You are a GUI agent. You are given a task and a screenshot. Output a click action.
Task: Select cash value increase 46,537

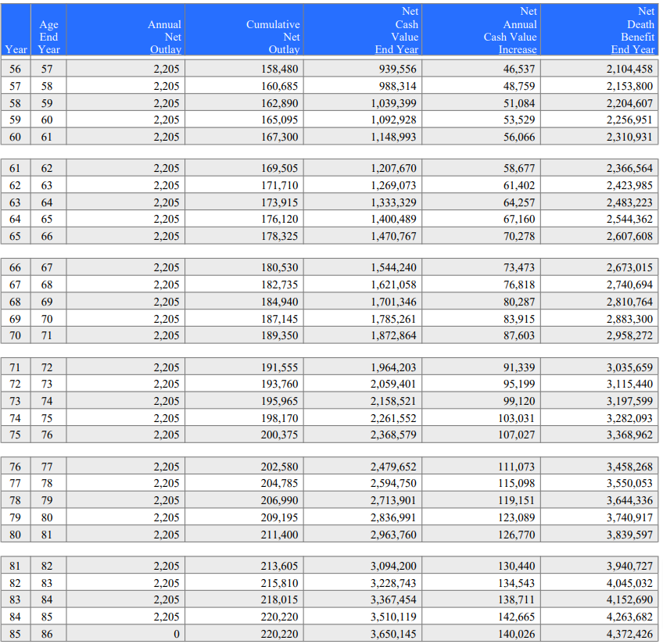(519, 69)
